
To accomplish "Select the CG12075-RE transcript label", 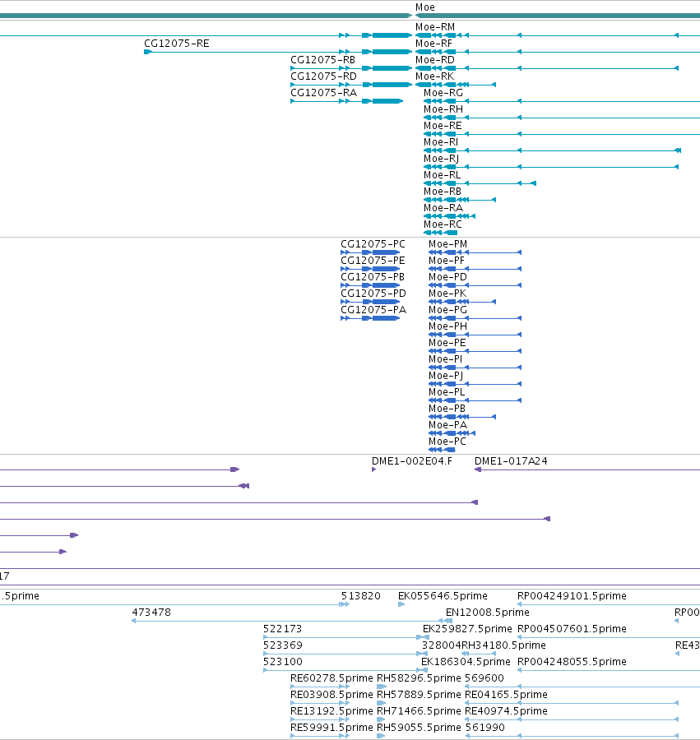I will click(177, 44).
